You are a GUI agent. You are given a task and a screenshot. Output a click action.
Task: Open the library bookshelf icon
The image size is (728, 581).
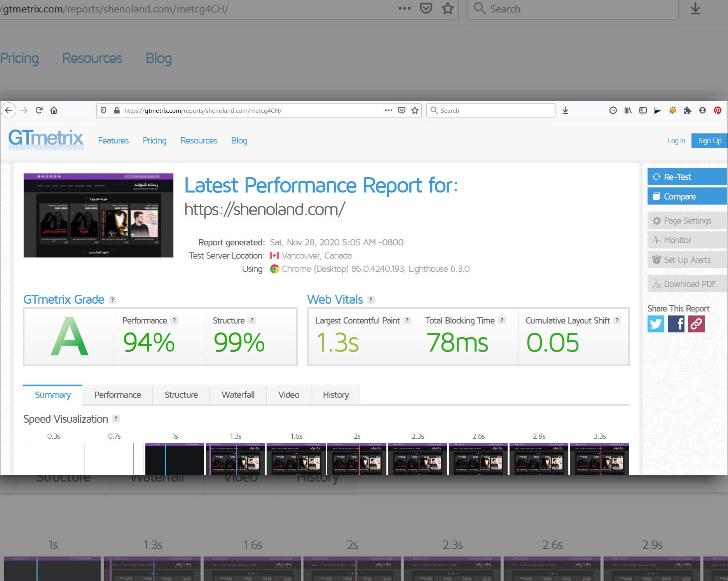coord(628,110)
